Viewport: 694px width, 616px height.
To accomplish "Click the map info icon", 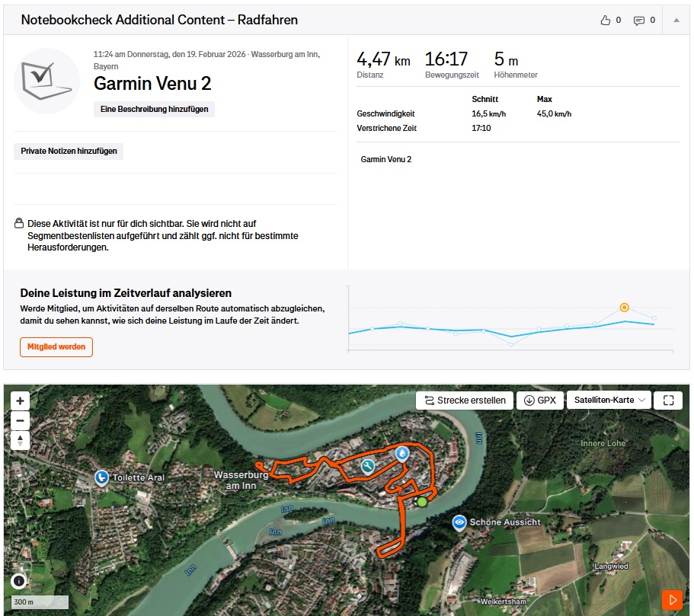I will click(x=18, y=580).
